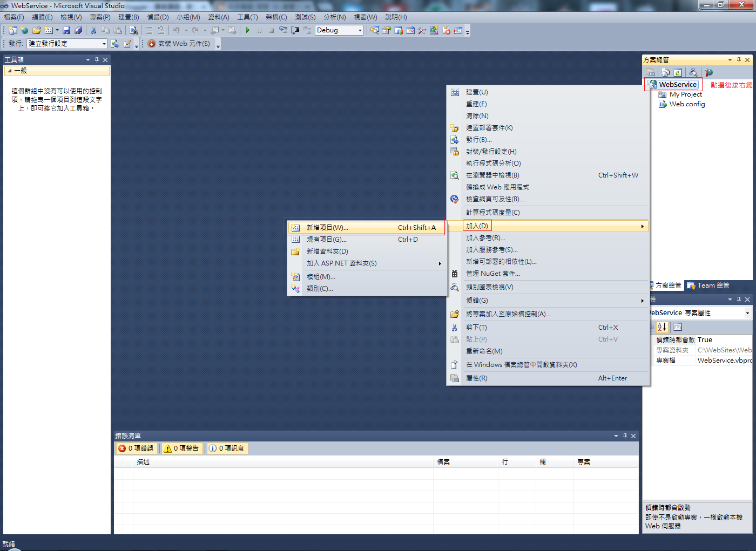This screenshot has width=756, height=551.
Task: Click the Refresh icon in Solution Explorer toolbar
Action: click(678, 72)
